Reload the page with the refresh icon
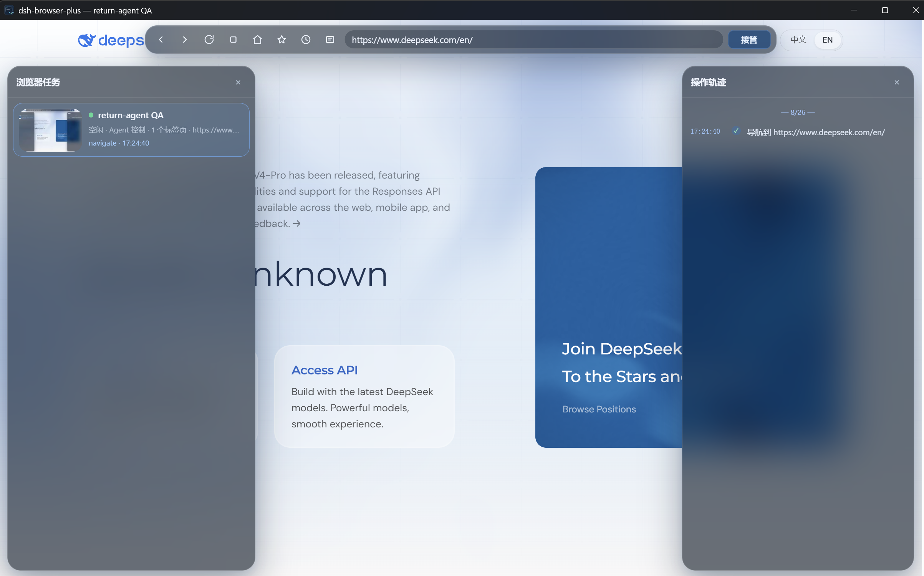 209,40
